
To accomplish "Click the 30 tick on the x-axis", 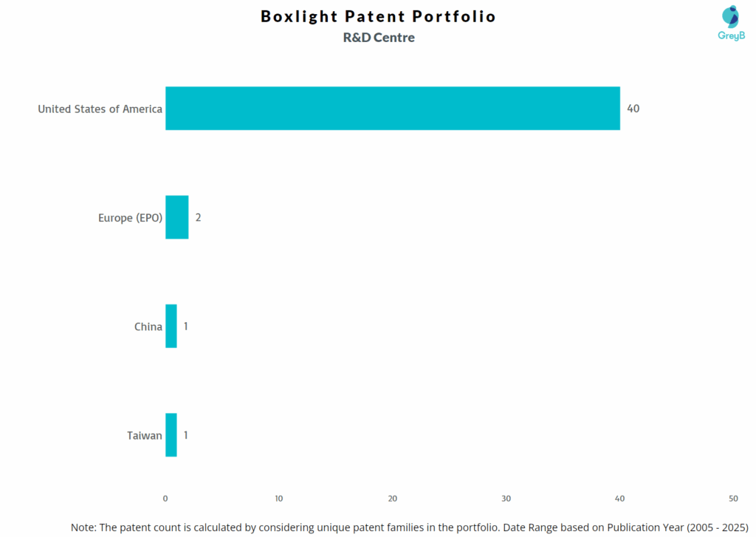I will [x=506, y=499].
